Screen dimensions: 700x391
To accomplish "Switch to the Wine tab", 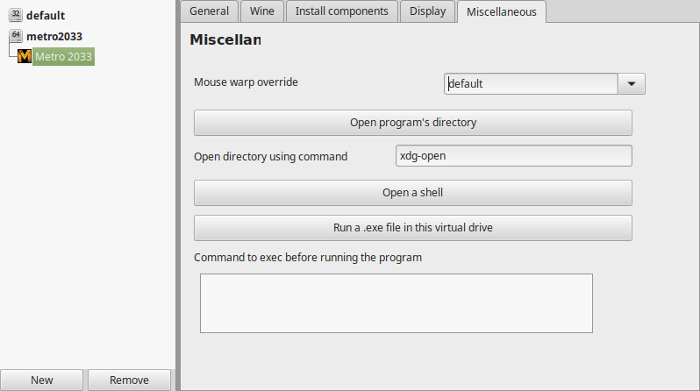I will coord(262,11).
